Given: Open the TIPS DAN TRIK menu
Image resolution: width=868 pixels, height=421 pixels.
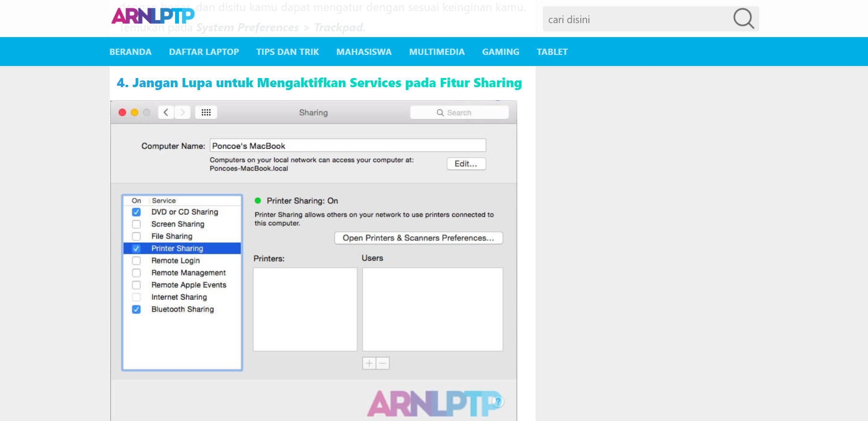Looking at the screenshot, I should [x=288, y=52].
